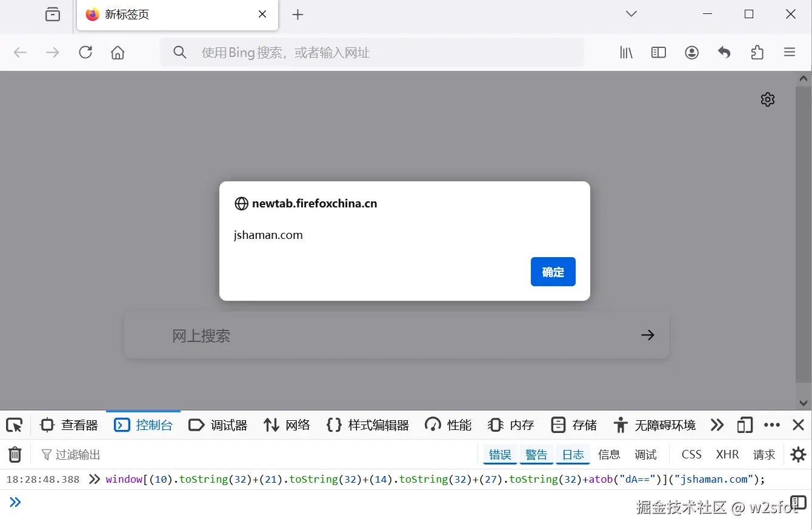Toggle the multi-line editor mode icon
Screen dimensions: 812x530
tap(798, 502)
